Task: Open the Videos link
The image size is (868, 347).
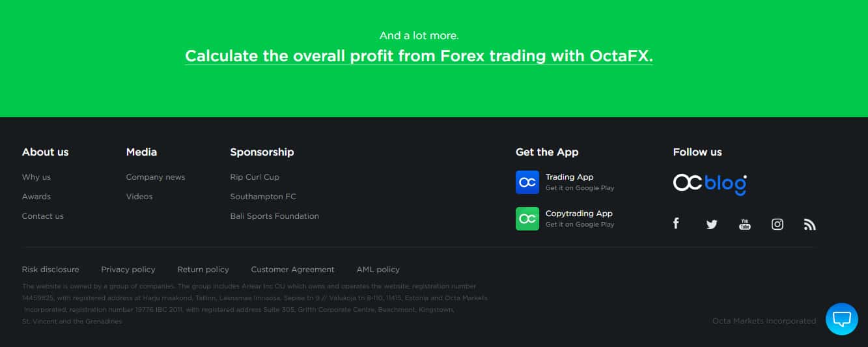Action: coord(139,197)
